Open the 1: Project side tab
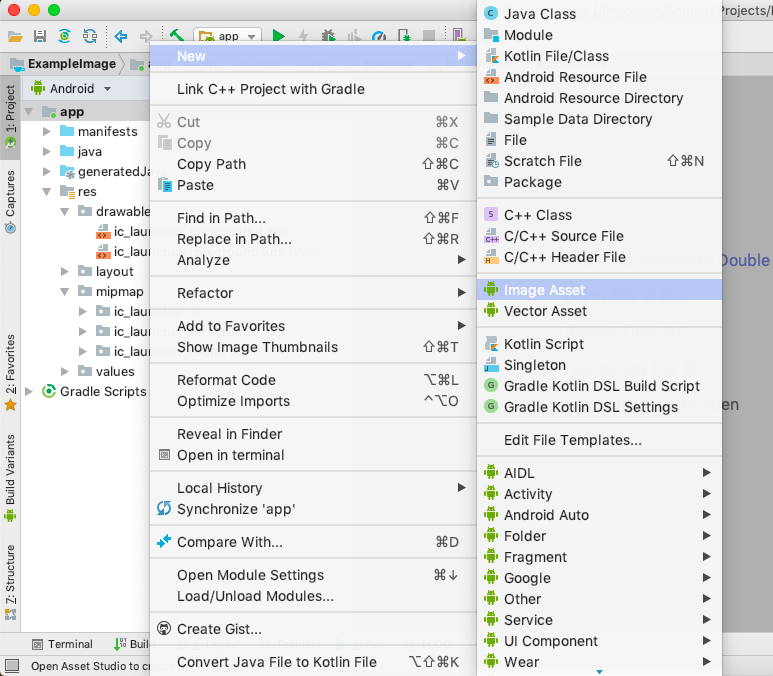The image size is (773, 676). click(x=10, y=116)
